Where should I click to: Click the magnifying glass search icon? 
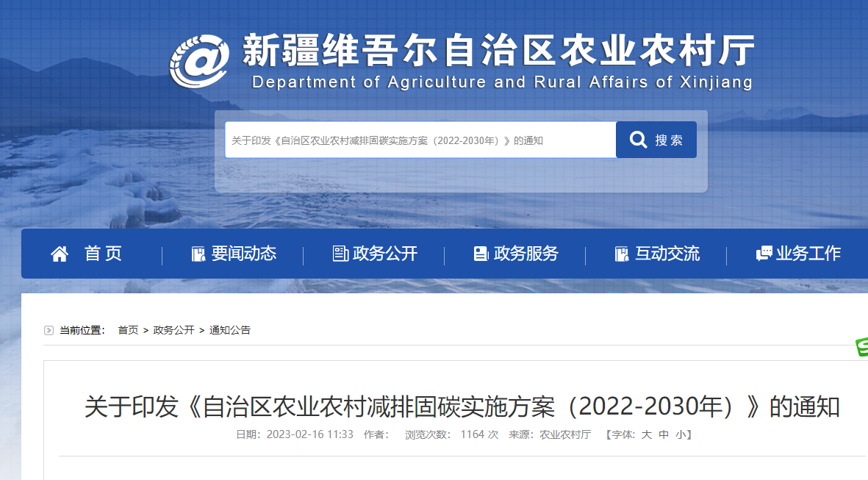pyautogui.click(x=639, y=140)
